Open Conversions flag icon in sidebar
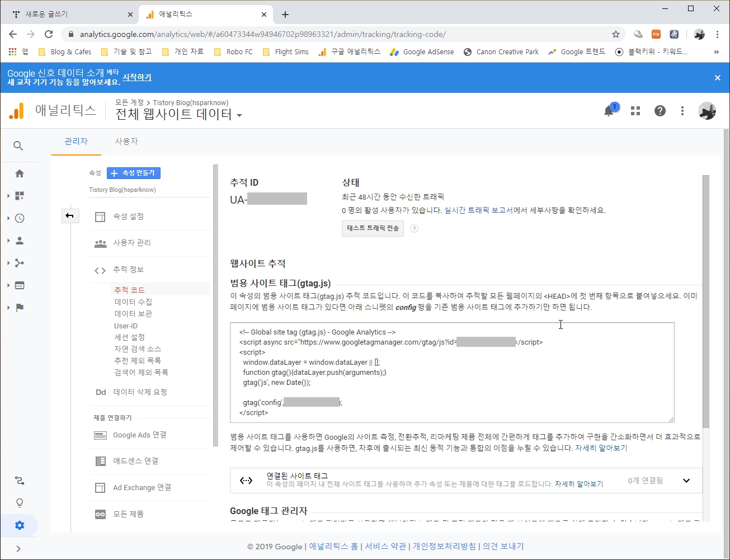The image size is (730, 560). (20, 308)
